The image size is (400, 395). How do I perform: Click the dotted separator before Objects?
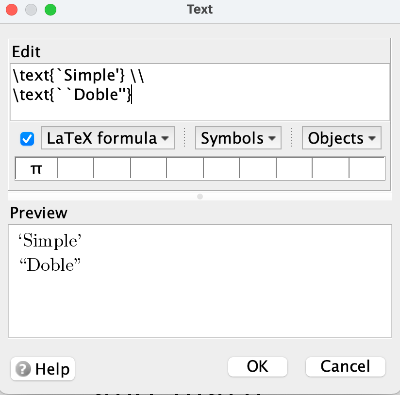[x=292, y=137]
